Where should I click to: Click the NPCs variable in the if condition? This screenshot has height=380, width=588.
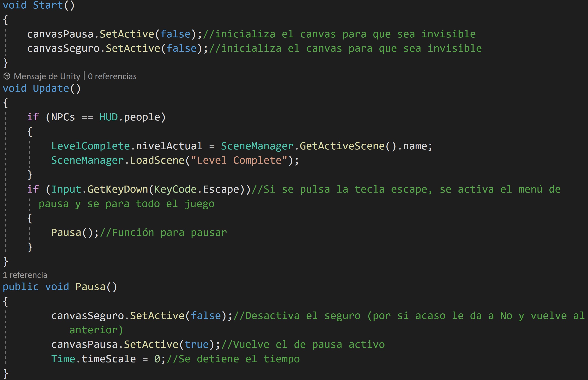(x=63, y=117)
